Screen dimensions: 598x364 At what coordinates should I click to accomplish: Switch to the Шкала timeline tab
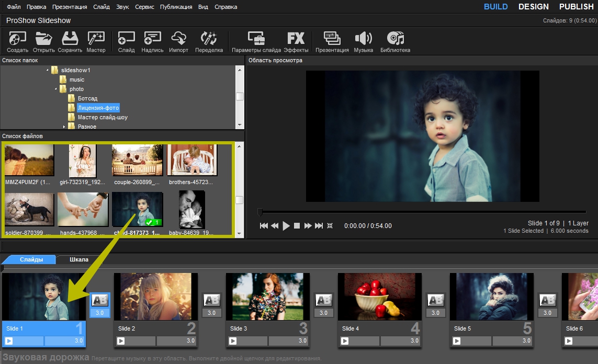79,259
